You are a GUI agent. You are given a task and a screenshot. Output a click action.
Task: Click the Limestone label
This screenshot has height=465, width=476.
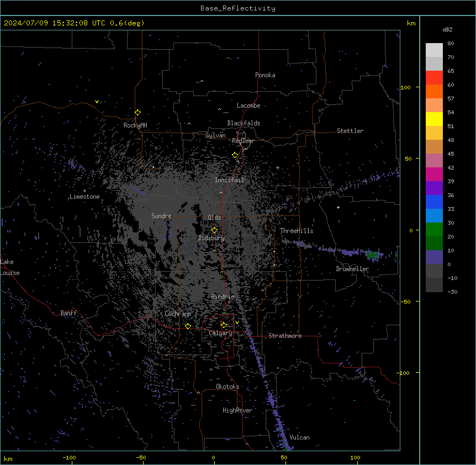pyautogui.click(x=84, y=197)
